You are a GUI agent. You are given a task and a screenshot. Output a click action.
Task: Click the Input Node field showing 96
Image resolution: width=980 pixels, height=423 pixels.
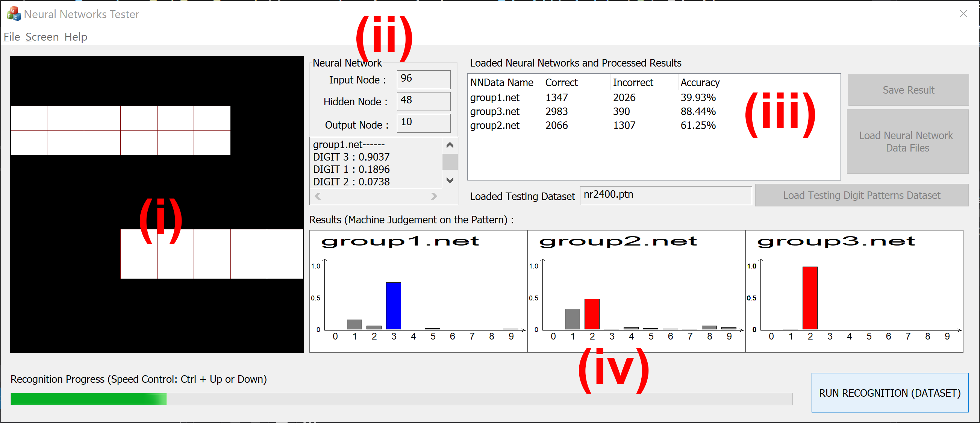click(423, 79)
